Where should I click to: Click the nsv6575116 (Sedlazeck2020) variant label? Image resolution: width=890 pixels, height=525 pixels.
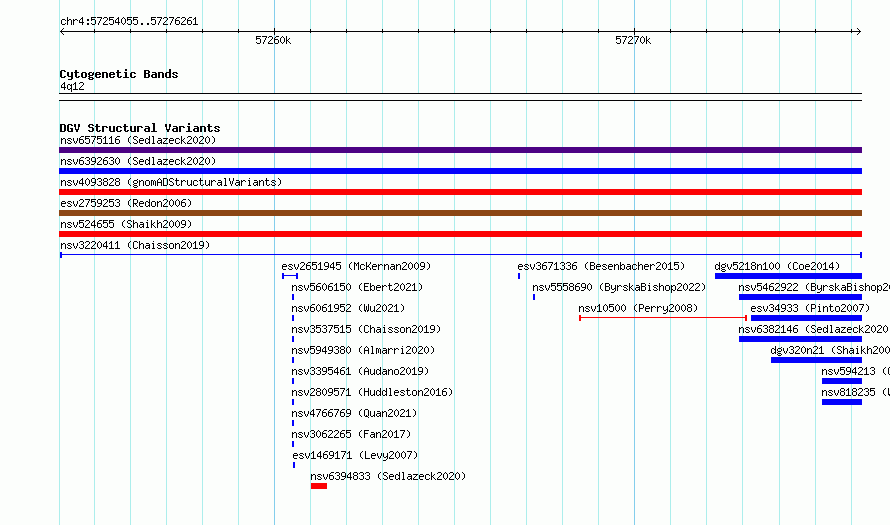pyautogui.click(x=138, y=140)
